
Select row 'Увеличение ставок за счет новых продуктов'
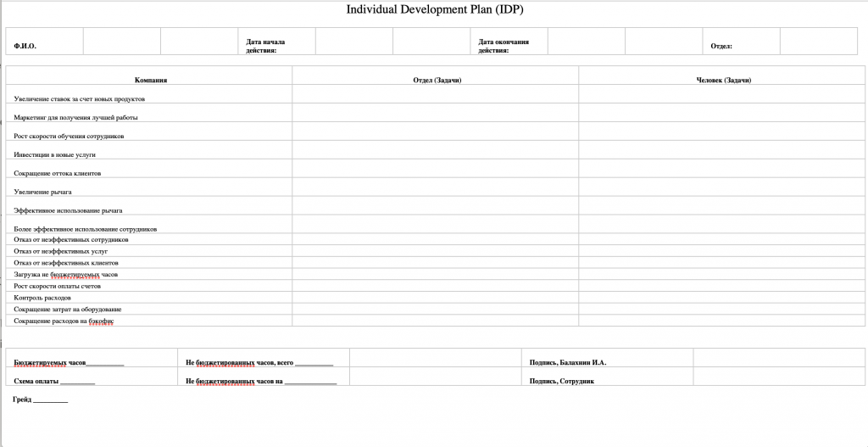[x=436, y=94]
